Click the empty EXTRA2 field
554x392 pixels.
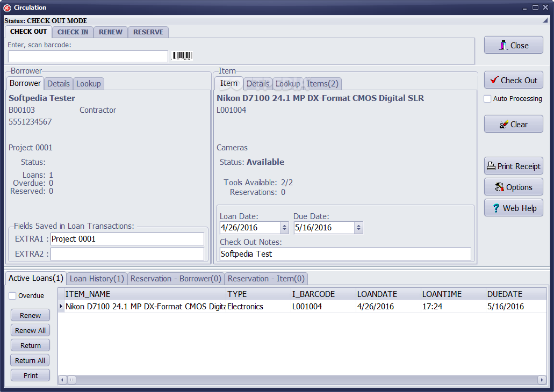pyautogui.click(x=127, y=254)
